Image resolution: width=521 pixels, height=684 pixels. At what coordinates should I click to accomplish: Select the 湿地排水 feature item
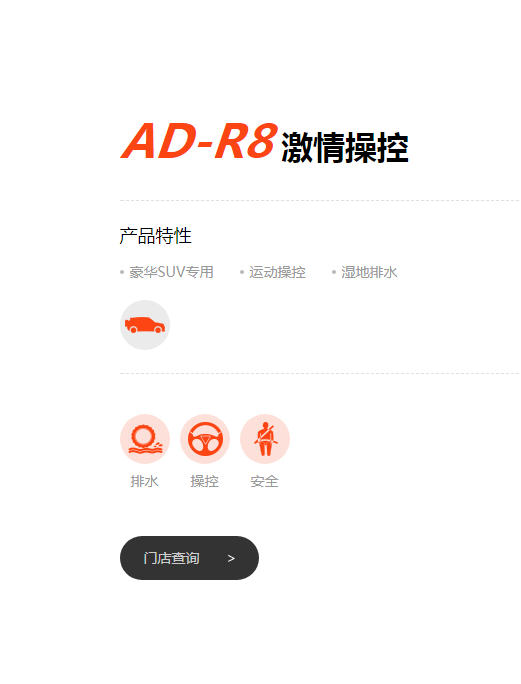click(370, 272)
